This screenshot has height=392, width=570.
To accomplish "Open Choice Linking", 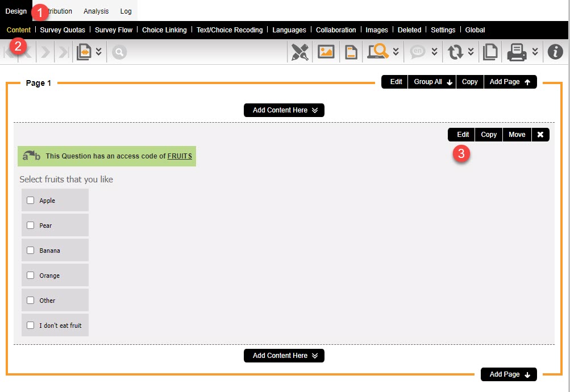I will coord(164,30).
